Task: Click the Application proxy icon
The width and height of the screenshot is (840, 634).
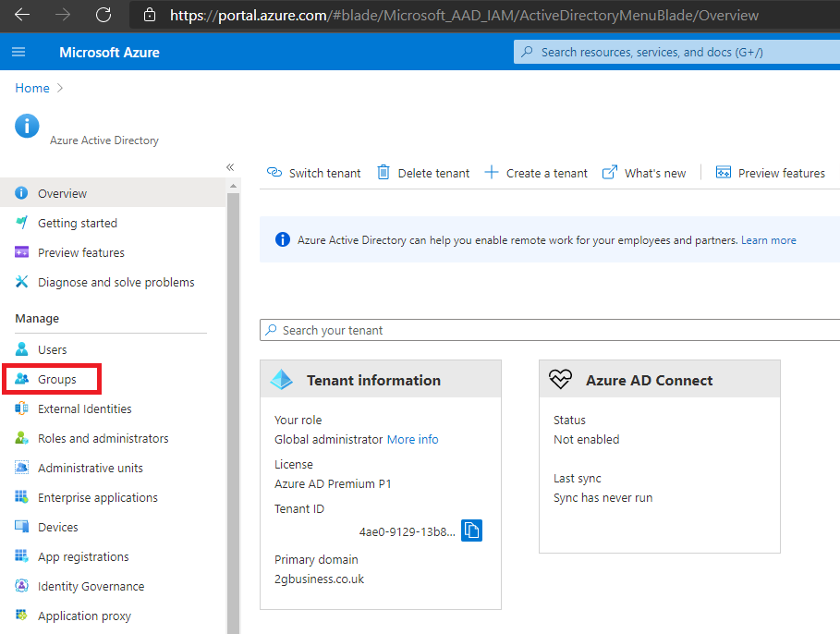Action: coord(21,615)
